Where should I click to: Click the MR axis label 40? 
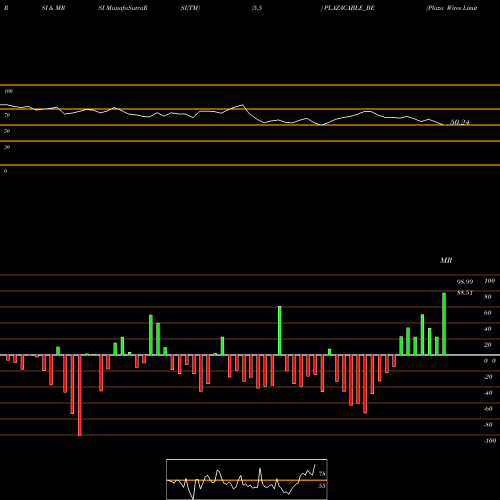coord(488,329)
